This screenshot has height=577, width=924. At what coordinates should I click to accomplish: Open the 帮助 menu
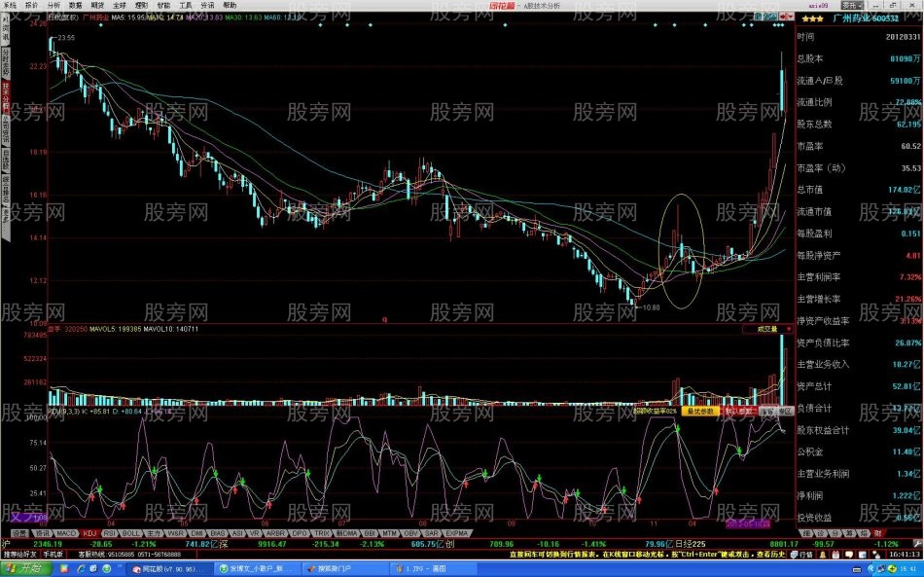click(x=230, y=5)
